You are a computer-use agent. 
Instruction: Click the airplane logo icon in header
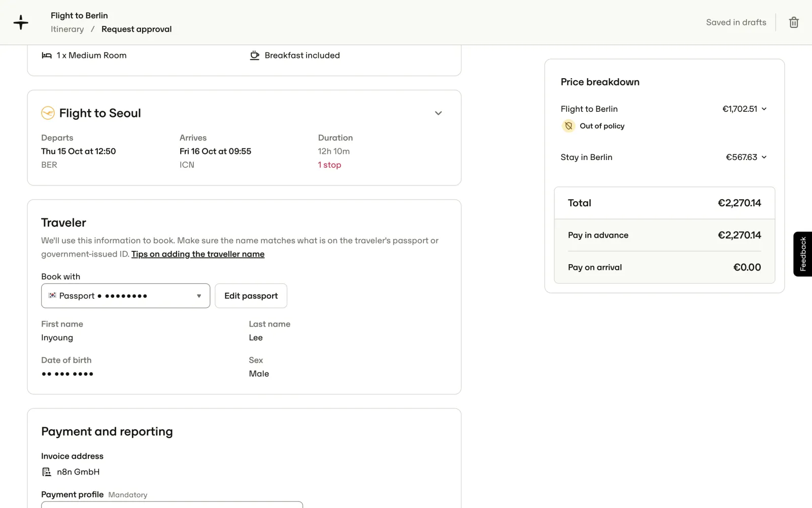click(21, 22)
